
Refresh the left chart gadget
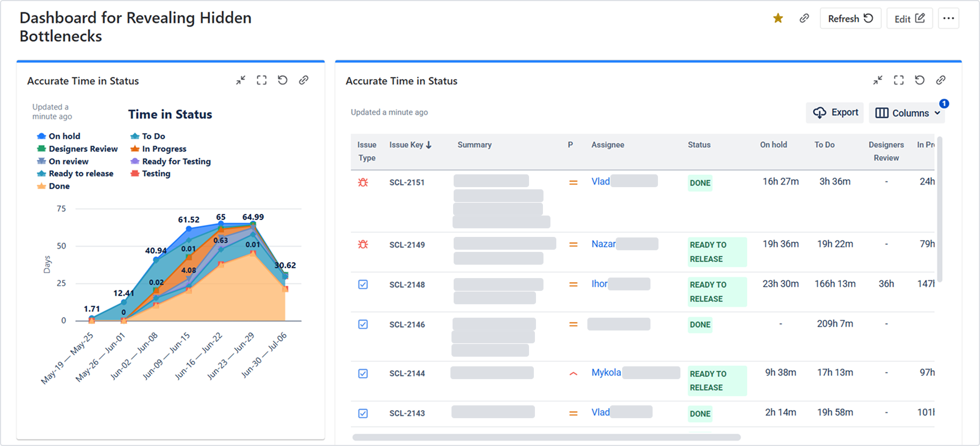pyautogui.click(x=282, y=80)
